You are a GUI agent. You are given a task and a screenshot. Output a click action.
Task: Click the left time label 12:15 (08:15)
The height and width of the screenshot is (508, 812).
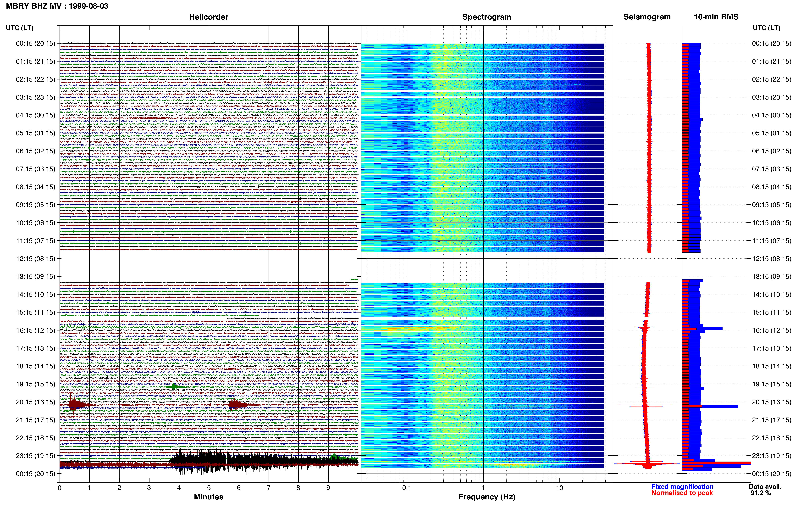click(x=36, y=259)
